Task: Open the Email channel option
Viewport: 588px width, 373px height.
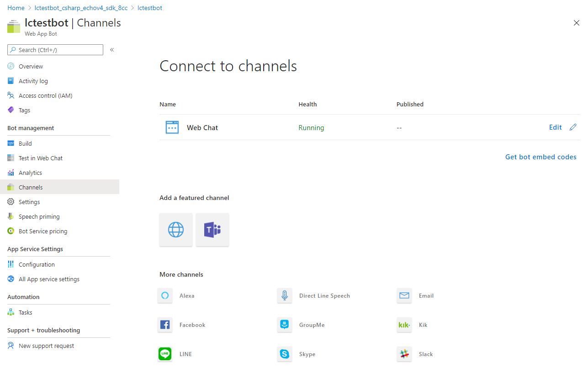Action: 404,295
